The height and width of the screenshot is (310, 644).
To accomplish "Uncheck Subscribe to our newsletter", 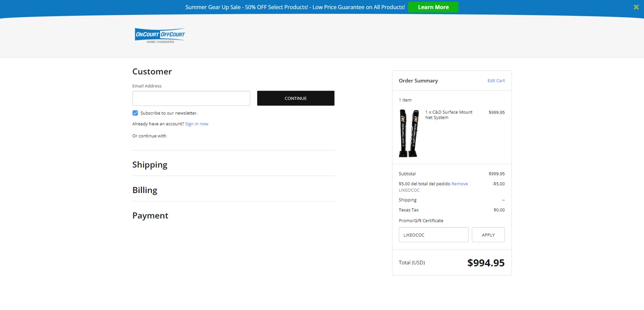I will click(x=135, y=113).
